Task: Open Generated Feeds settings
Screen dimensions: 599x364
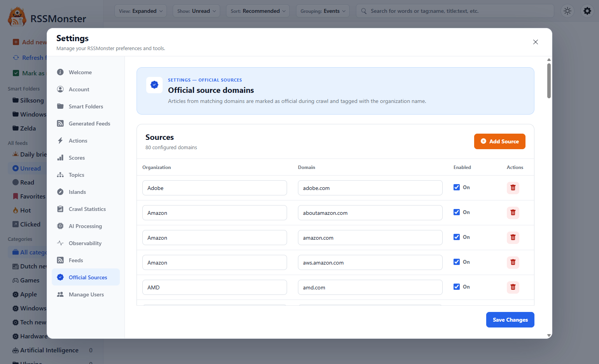Action: click(x=86, y=124)
